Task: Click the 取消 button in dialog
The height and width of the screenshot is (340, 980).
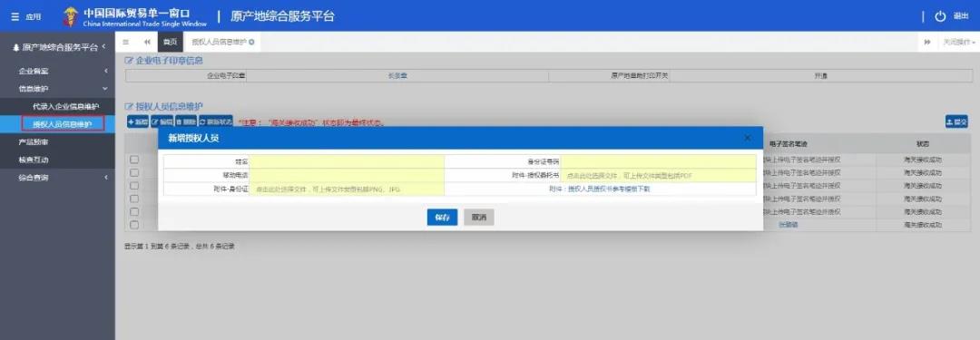Action: pos(479,218)
